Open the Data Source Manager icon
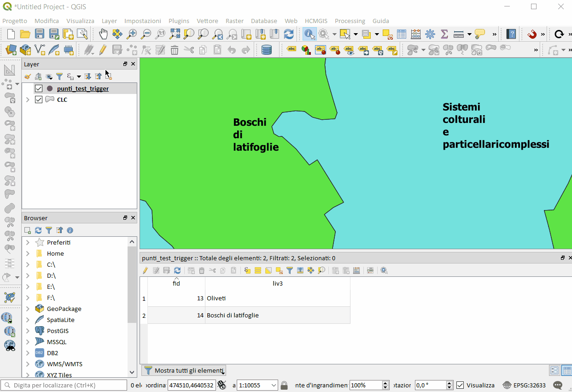The height and width of the screenshot is (392, 572). coord(11,49)
